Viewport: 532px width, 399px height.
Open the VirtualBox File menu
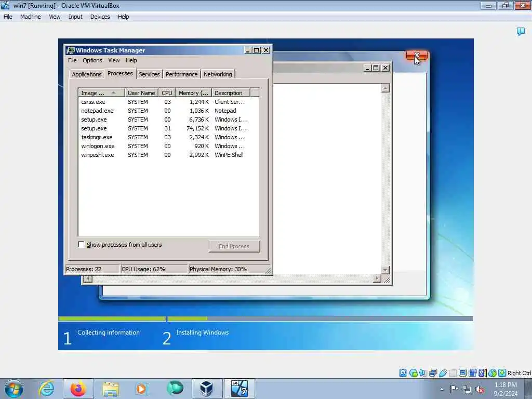click(x=8, y=17)
